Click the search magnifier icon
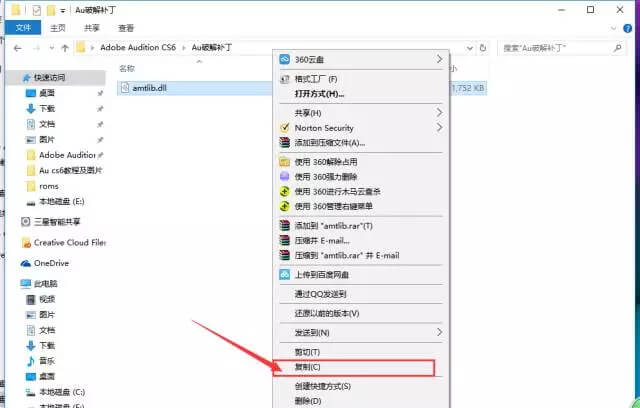 click(618, 48)
